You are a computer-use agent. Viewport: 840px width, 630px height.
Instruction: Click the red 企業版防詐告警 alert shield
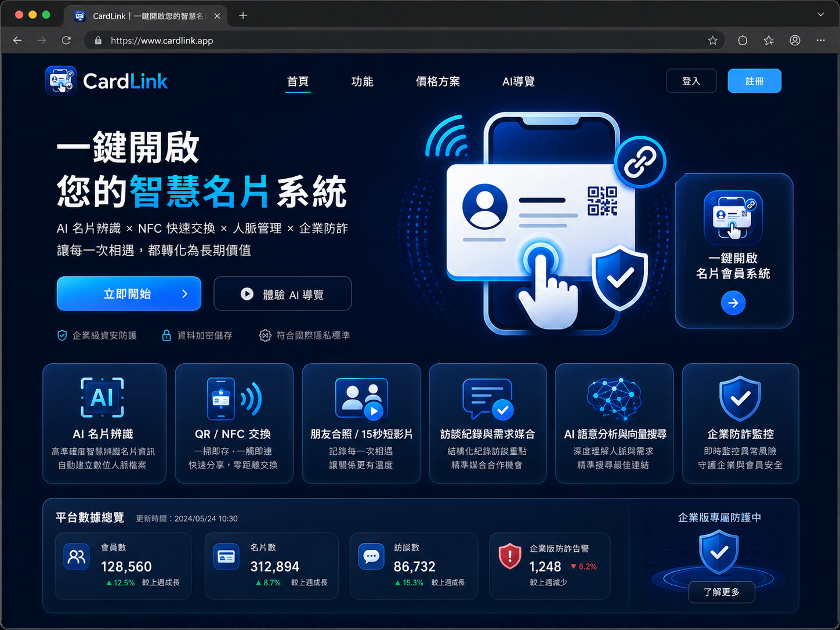[510, 556]
